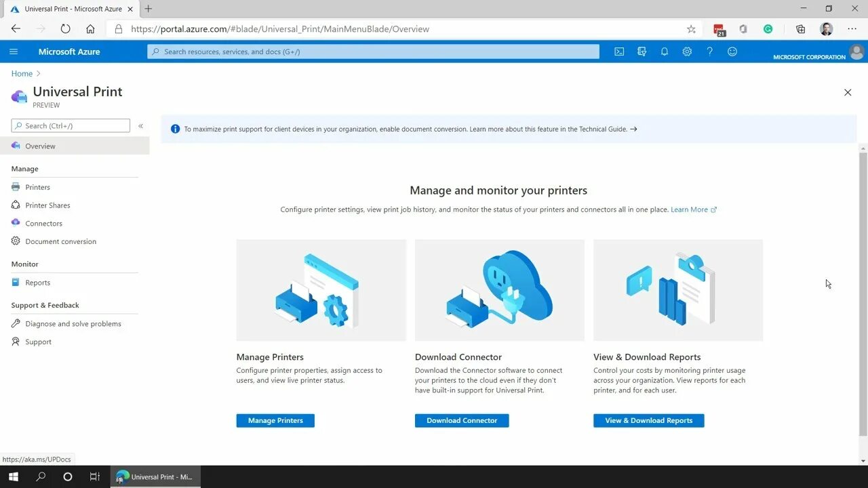Click the browser Home icon
Image resolution: width=868 pixels, height=488 pixels.
click(x=90, y=29)
